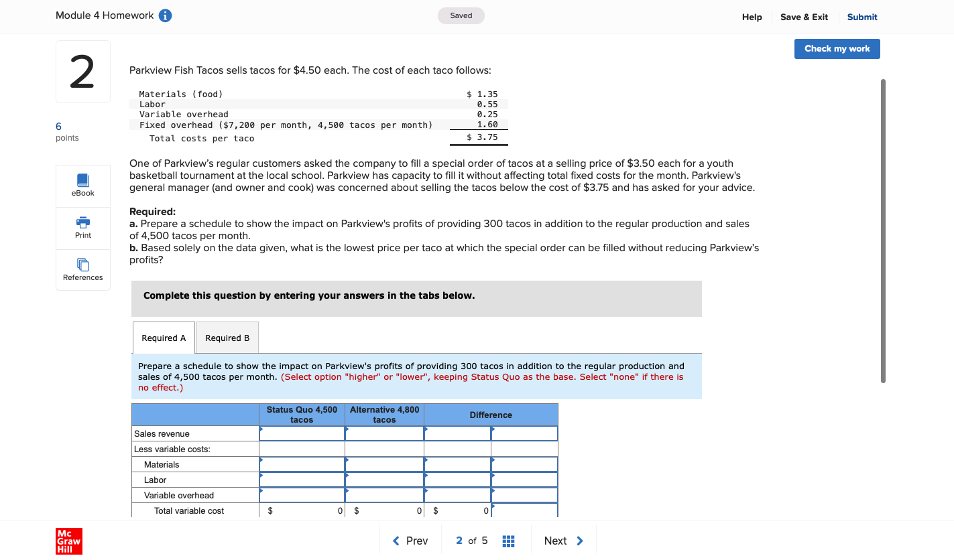Click Save & Exit
The width and height of the screenshot is (954, 560).
pyautogui.click(x=804, y=17)
